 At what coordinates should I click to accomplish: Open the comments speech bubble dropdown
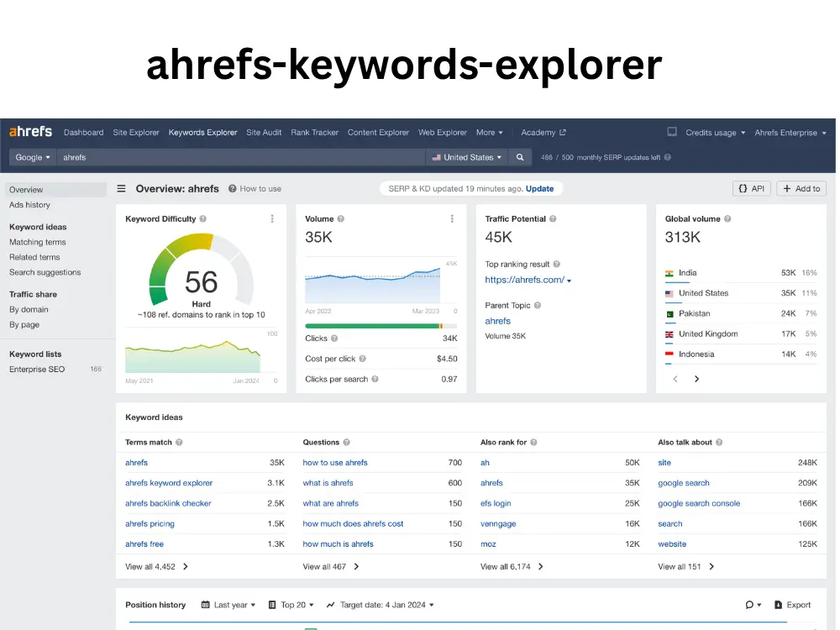753,605
